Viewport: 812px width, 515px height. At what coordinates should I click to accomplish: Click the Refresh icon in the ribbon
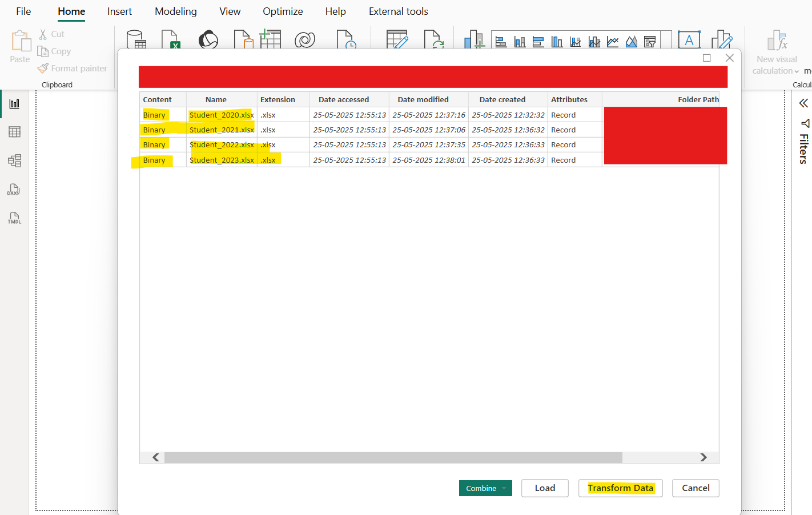[434, 40]
